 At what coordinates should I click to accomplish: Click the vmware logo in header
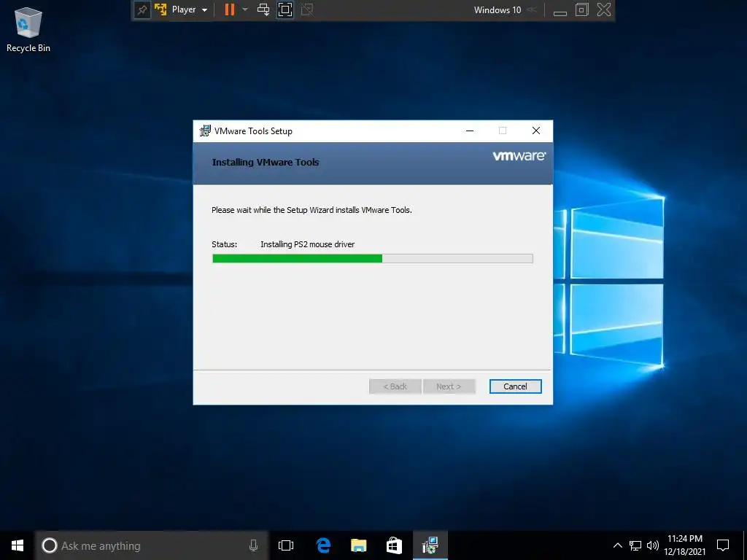pos(519,156)
